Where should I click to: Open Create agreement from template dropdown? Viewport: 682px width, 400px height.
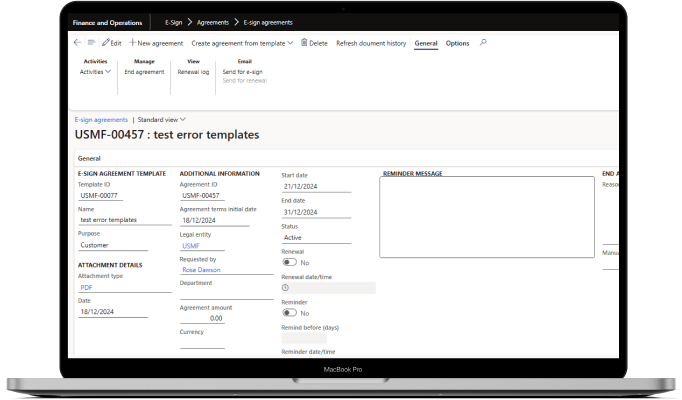242,43
